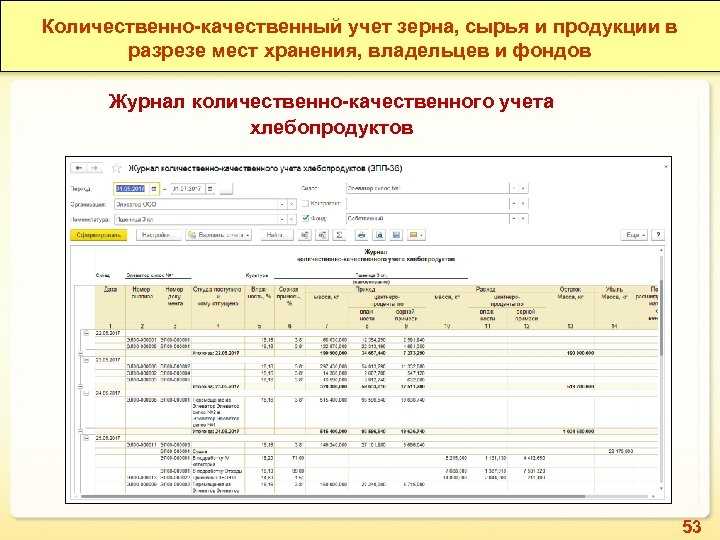This screenshot has width=720, height=540.
Task: Collapse the 24.05.2017 date group
Action: click(86, 393)
